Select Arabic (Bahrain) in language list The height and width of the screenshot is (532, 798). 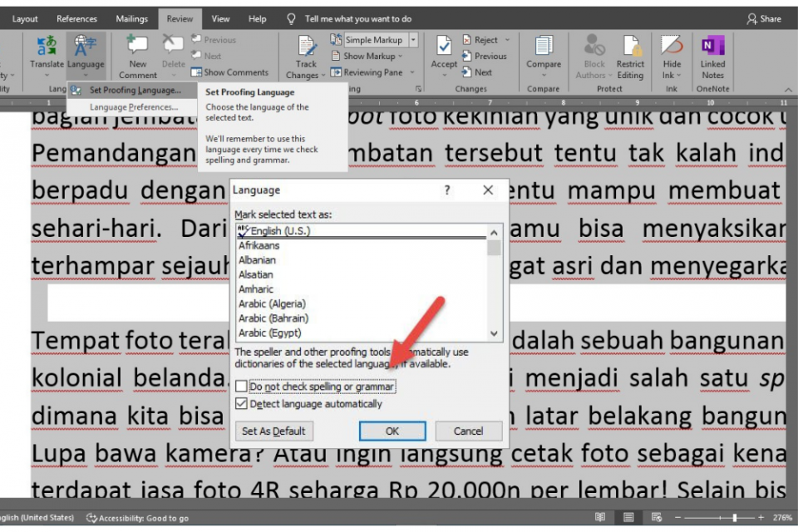(362, 318)
